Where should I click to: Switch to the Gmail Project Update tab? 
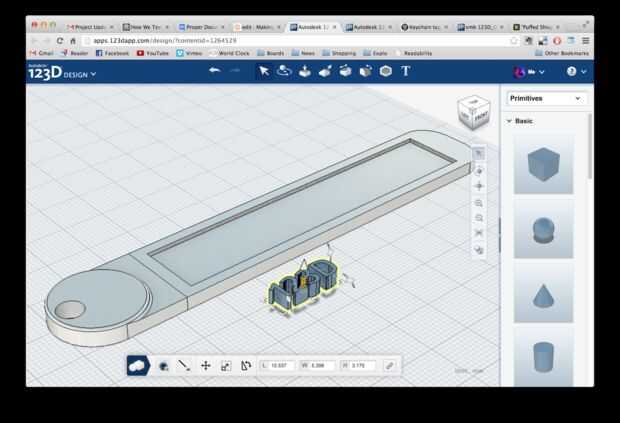click(90, 27)
